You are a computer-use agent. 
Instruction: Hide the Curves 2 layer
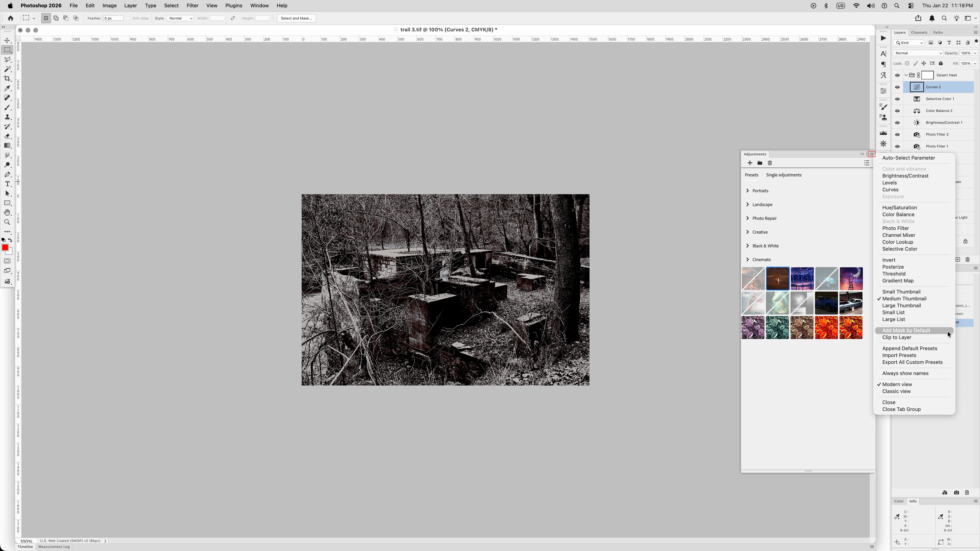tap(898, 87)
